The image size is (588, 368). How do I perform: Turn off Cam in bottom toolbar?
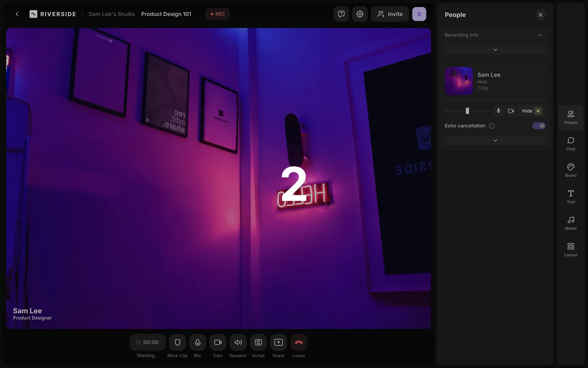(218, 342)
